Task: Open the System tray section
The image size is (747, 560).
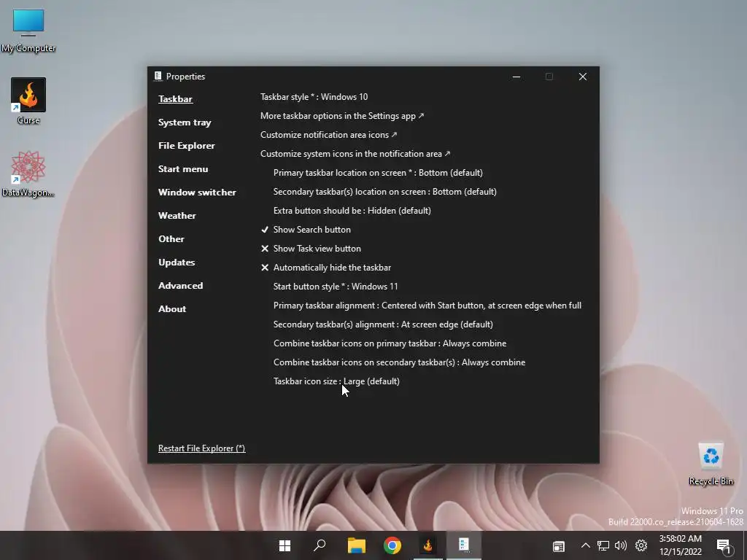Action: tap(185, 122)
